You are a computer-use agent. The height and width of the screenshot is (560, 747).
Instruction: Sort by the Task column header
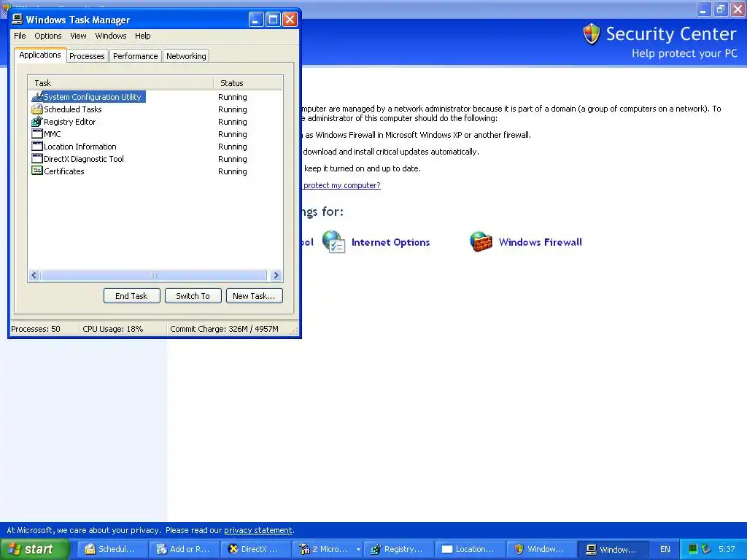point(120,83)
